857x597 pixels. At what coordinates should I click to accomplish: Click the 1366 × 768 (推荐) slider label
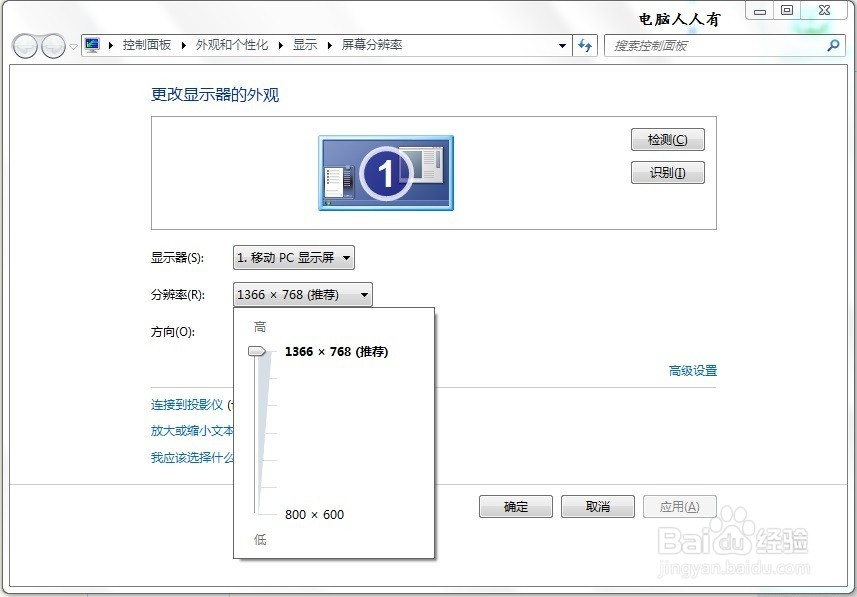337,352
